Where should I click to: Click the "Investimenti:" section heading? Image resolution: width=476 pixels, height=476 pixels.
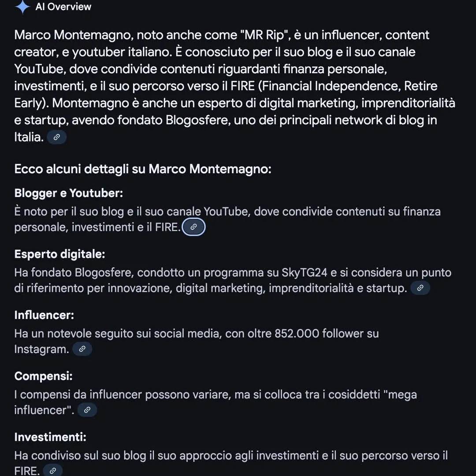click(50, 437)
